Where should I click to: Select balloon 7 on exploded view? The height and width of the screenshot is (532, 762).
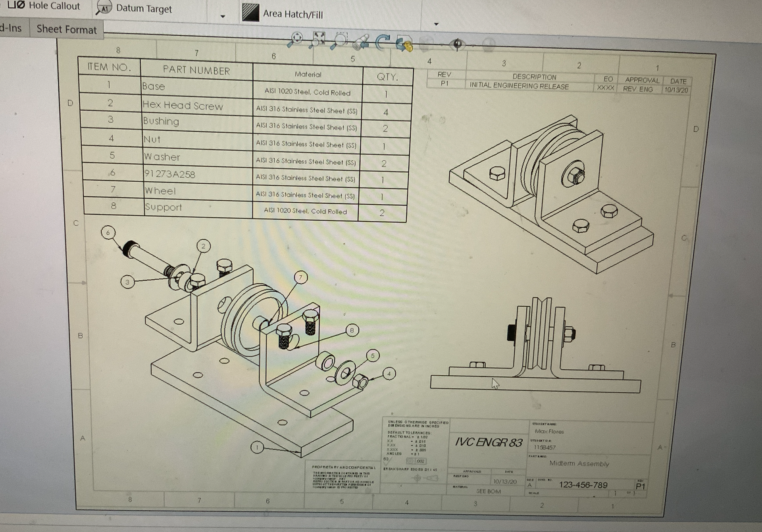[300, 277]
